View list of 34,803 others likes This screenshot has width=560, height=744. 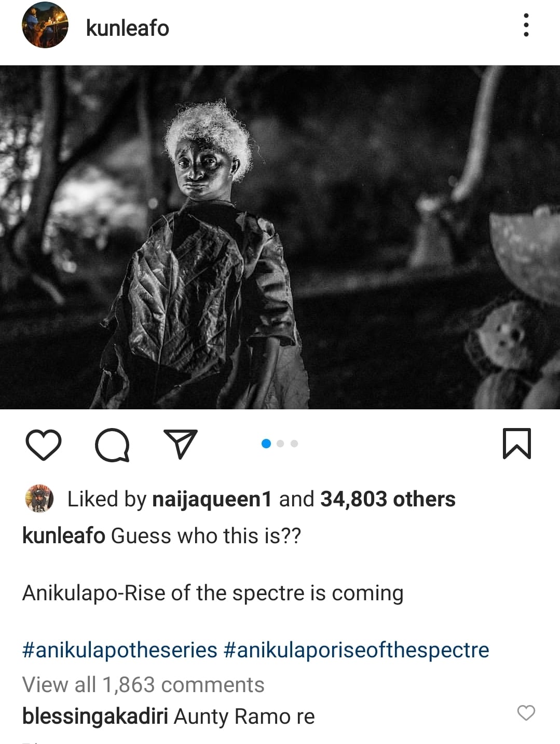point(388,499)
